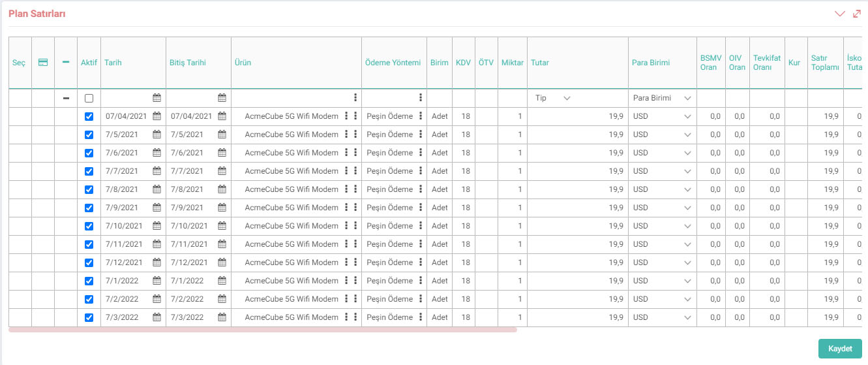Open calendar for Bitiş Tarihi filter field
This screenshot has width=868, height=365.
(x=222, y=98)
